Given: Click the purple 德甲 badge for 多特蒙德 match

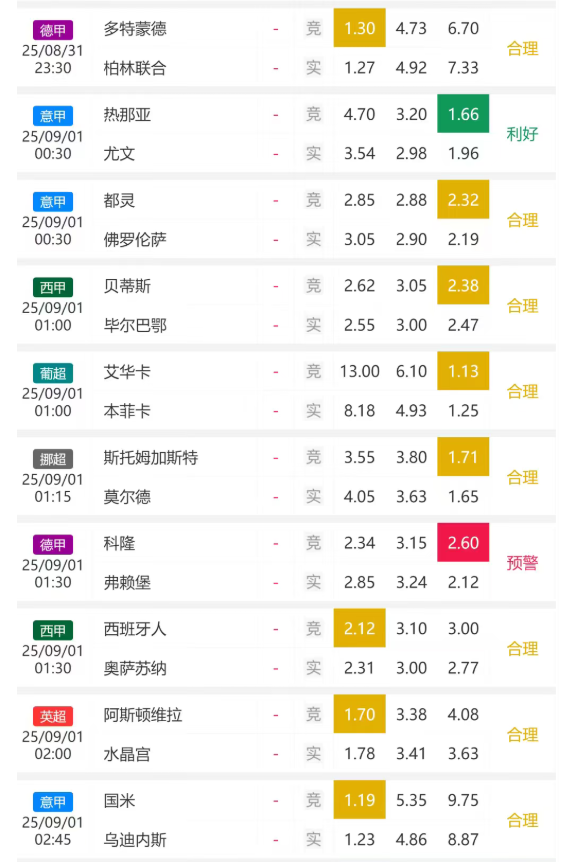Looking at the screenshot, I should tap(53, 30).
